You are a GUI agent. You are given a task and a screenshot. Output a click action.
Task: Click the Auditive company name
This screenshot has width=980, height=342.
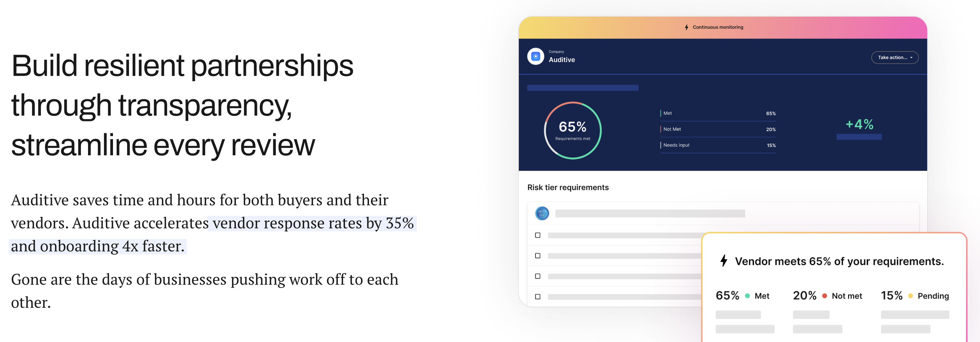(561, 60)
